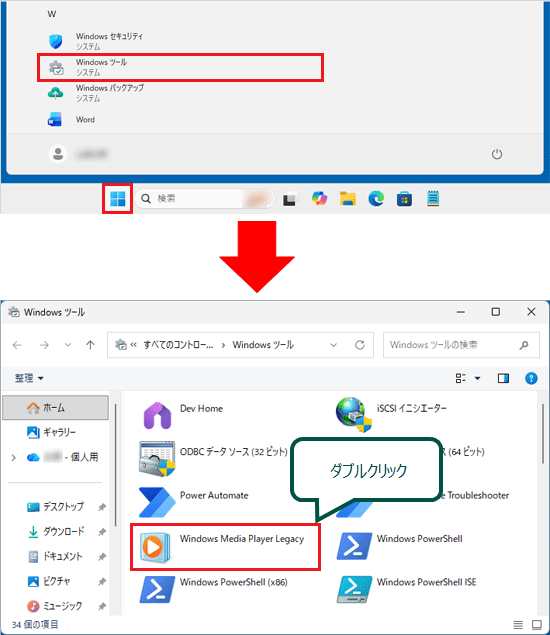The width and height of the screenshot is (550, 635).
Task: Click the view layout icon button
Action: [460, 378]
